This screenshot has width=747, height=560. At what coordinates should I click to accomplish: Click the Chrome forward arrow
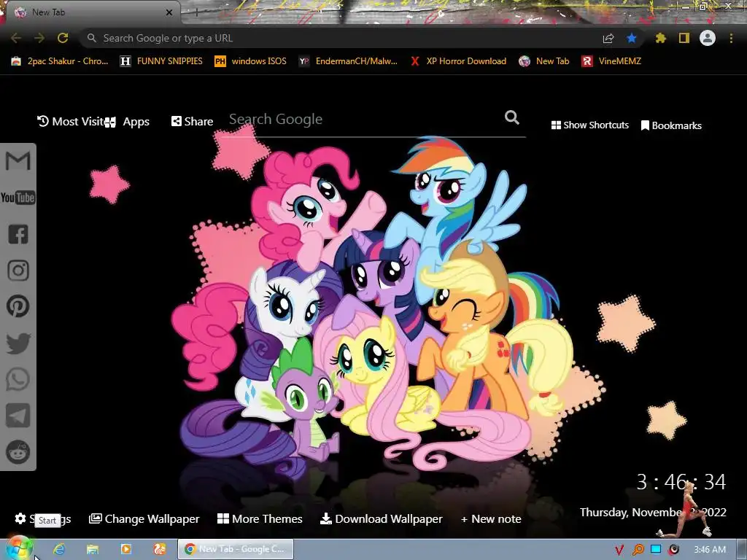tap(39, 38)
